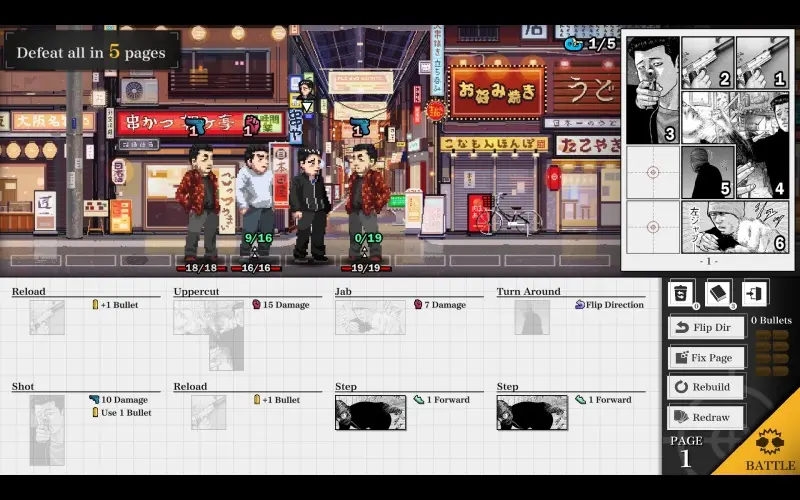Viewport: 800px width, 500px height.
Task: Click the discard pile trash icon
Action: pyautogui.click(x=681, y=293)
